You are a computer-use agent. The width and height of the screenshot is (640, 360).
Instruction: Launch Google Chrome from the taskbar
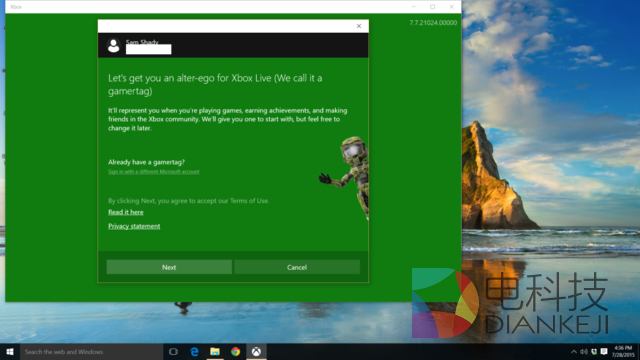point(236,351)
